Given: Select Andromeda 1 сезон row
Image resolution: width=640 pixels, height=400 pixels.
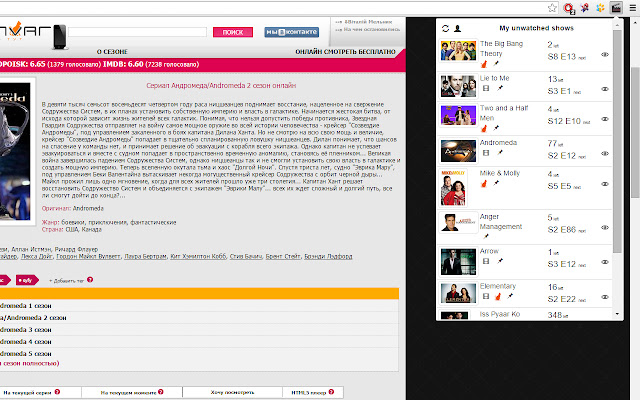Looking at the screenshot, I should (199, 306).
